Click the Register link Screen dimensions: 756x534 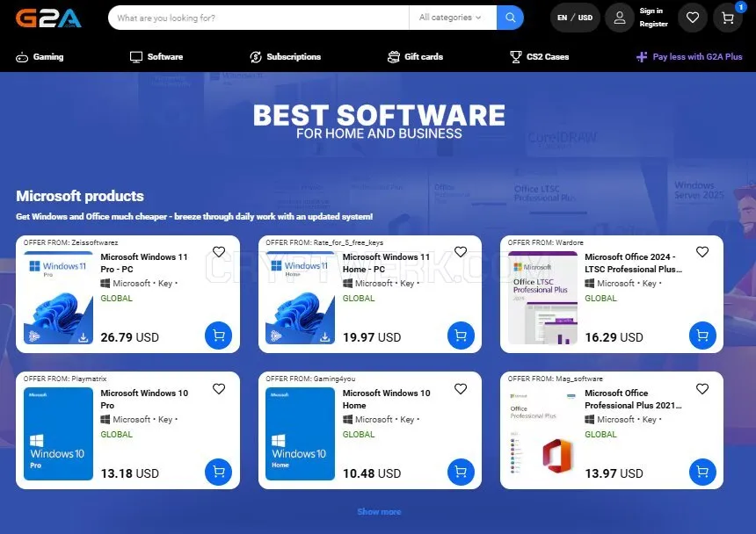[654, 24]
